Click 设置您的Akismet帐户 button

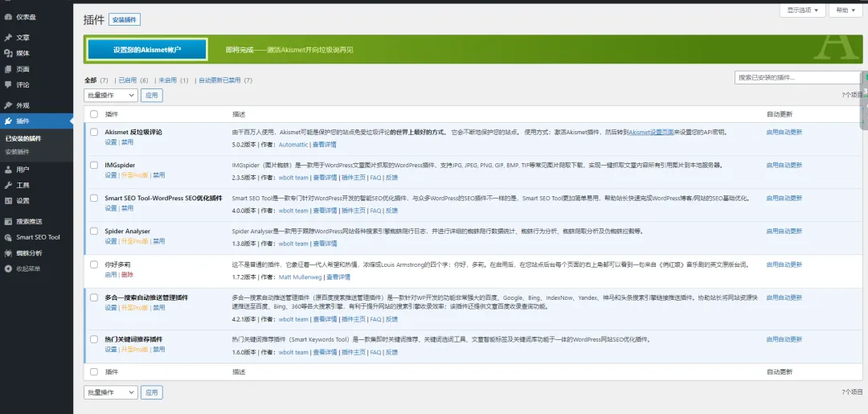pyautogui.click(x=147, y=49)
